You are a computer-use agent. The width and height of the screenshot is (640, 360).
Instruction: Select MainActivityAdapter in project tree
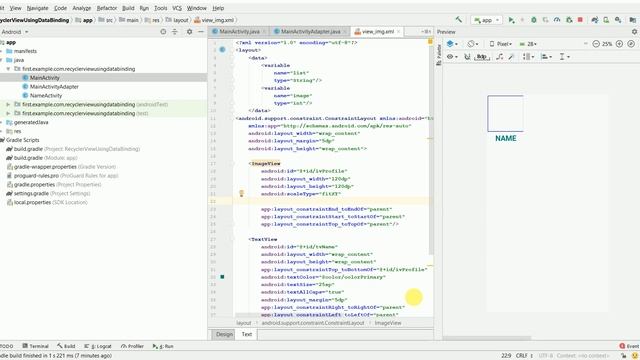click(x=54, y=87)
